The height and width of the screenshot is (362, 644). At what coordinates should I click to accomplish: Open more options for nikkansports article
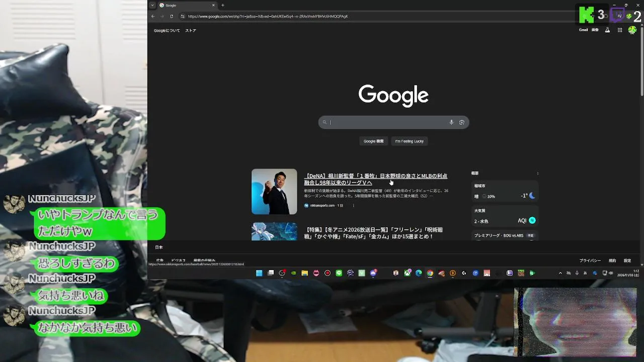tap(353, 205)
